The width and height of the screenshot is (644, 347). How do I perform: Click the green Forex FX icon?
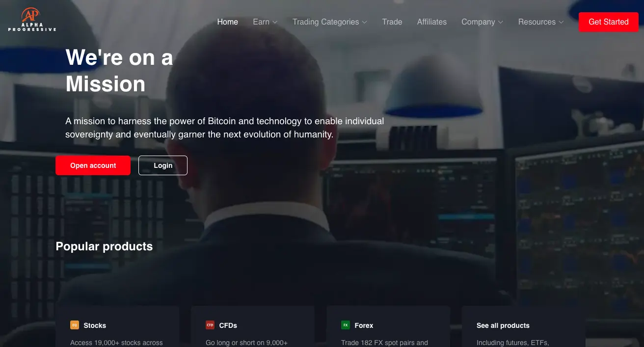pos(346,325)
